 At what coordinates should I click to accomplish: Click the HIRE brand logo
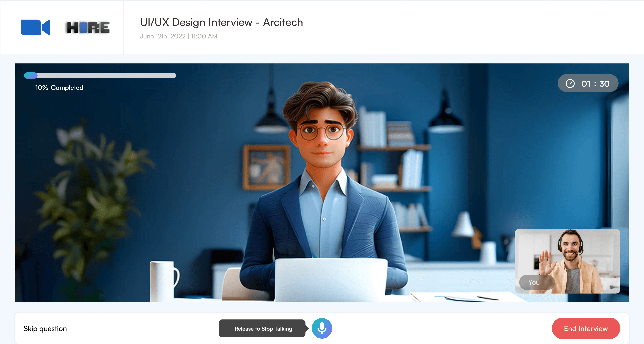point(88,27)
